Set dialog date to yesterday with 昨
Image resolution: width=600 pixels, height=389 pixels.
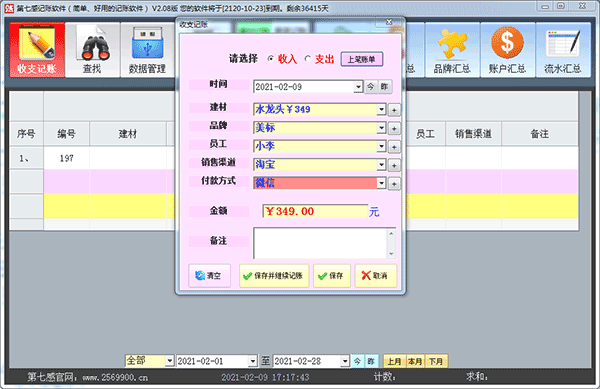(x=385, y=87)
